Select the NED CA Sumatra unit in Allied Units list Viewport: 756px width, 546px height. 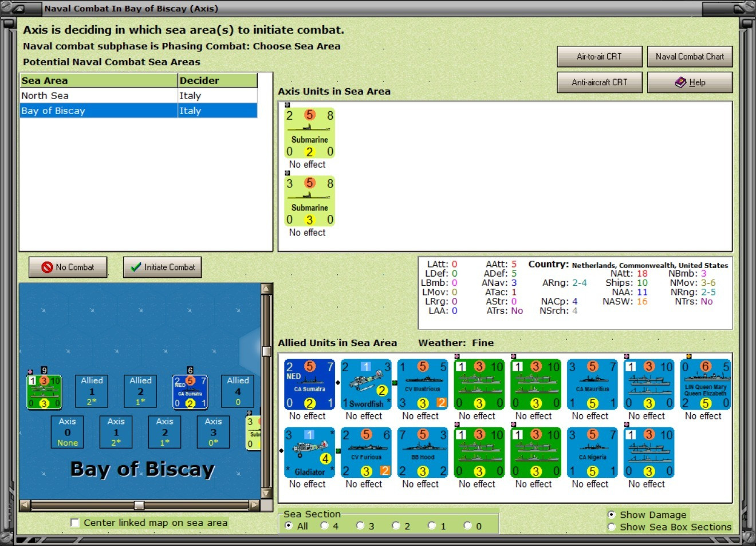click(x=310, y=384)
